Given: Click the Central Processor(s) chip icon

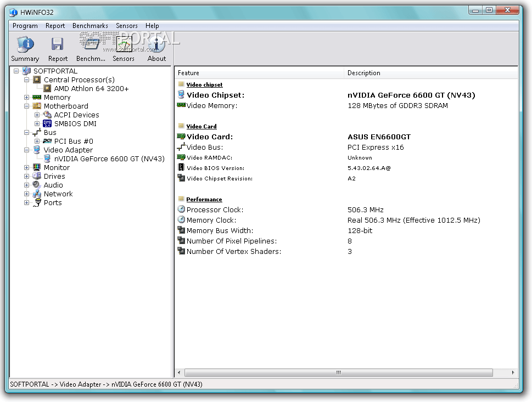Looking at the screenshot, I should pos(37,80).
